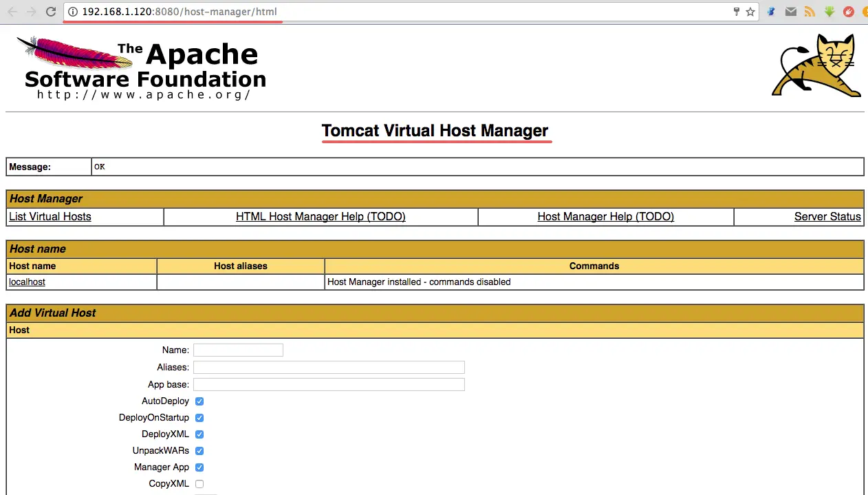Image resolution: width=868 pixels, height=495 pixels.
Task: Click the 'Message:' label cell
Action: tap(49, 167)
